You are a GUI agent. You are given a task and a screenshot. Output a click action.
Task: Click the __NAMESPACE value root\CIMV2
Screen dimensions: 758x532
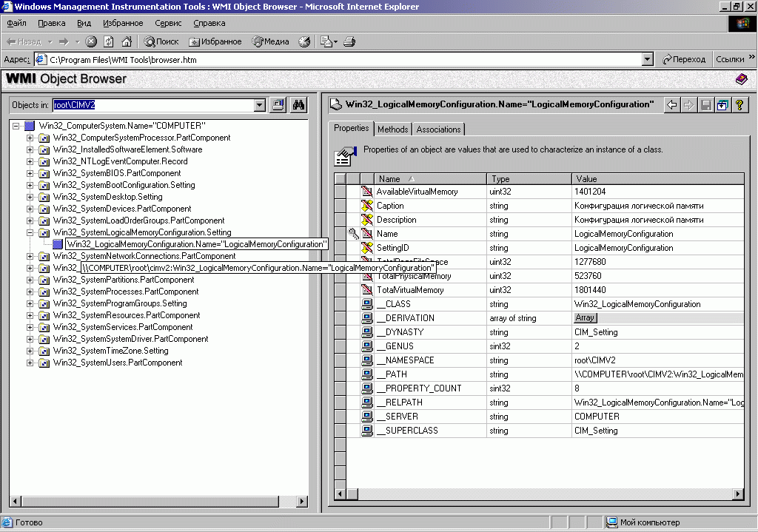tap(594, 360)
